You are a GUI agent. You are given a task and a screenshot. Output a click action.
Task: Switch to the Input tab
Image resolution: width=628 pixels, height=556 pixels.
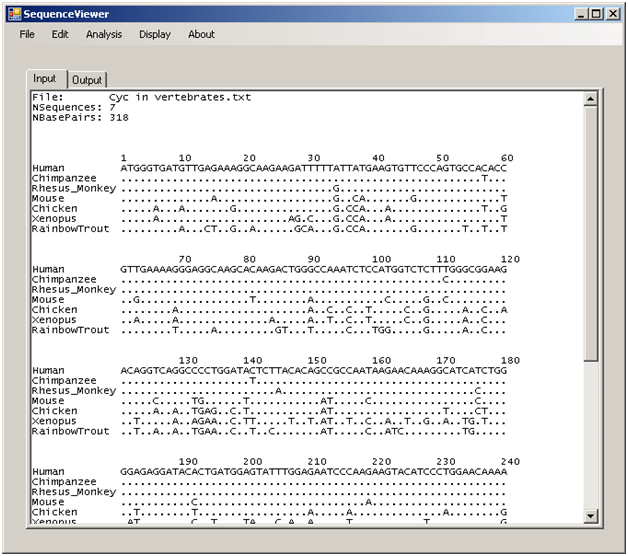(45, 79)
